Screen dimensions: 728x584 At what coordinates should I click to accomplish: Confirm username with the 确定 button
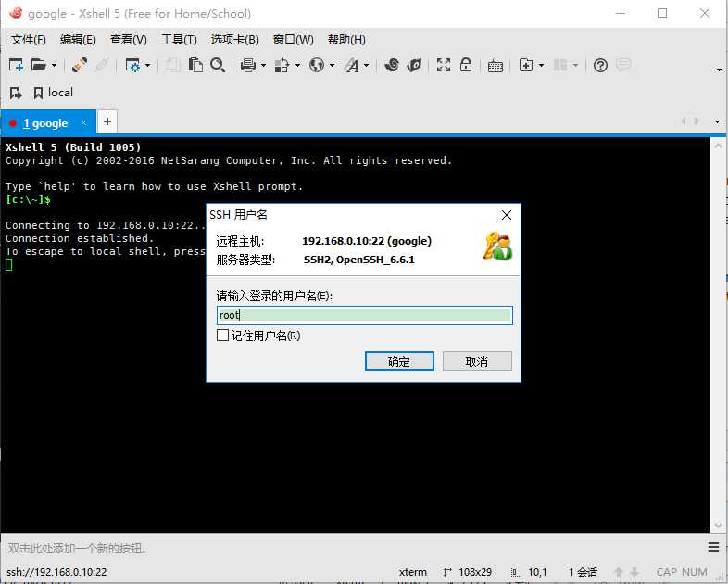[x=399, y=362]
